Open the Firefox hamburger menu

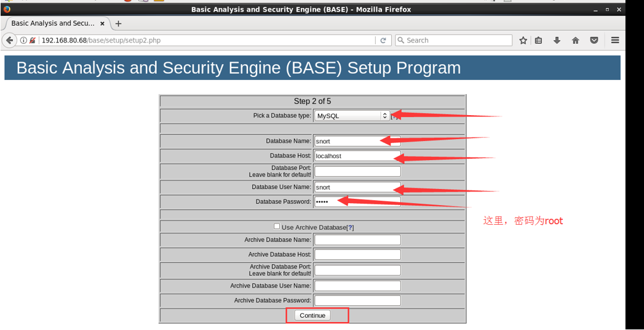point(615,40)
